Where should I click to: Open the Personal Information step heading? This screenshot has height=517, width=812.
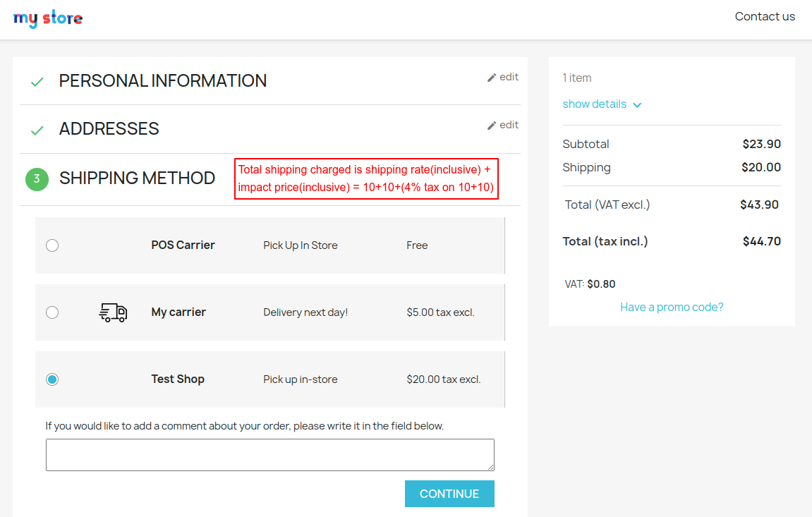(162, 80)
